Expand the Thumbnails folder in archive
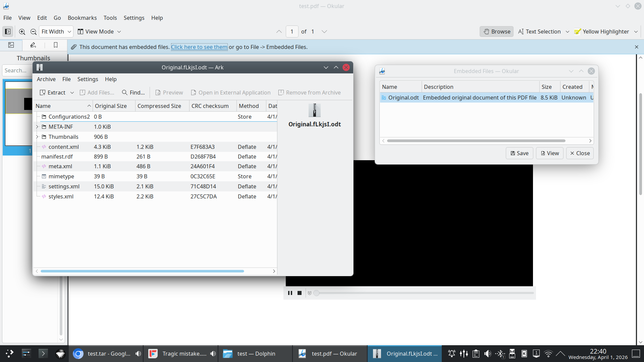This screenshot has height=362, width=644. (x=37, y=137)
